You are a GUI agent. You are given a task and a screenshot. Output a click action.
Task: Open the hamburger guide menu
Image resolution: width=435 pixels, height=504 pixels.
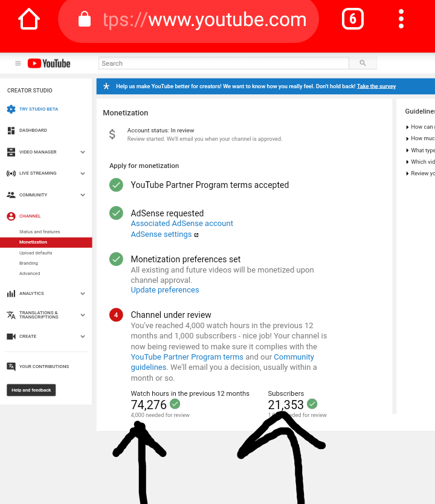18,63
